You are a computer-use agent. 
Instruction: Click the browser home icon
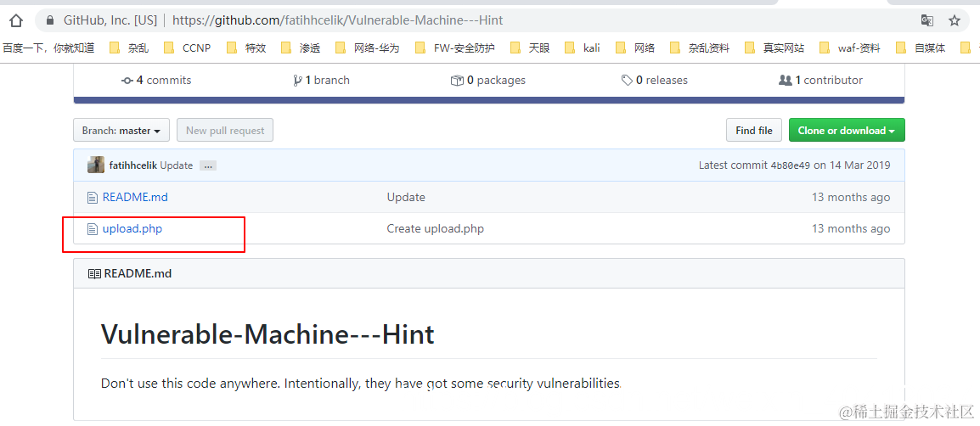[16, 20]
